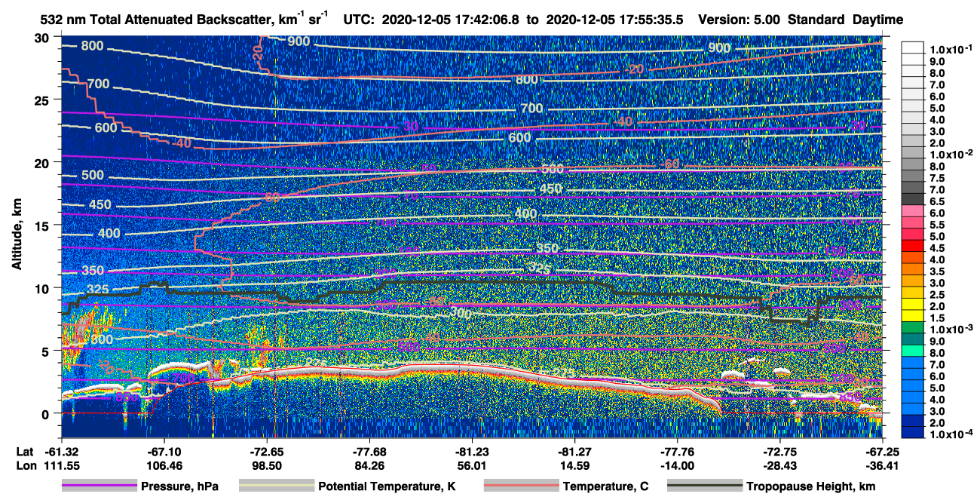The width and height of the screenshot is (980, 503).
Task: Click latitude value -81.23
Action: click(x=472, y=452)
